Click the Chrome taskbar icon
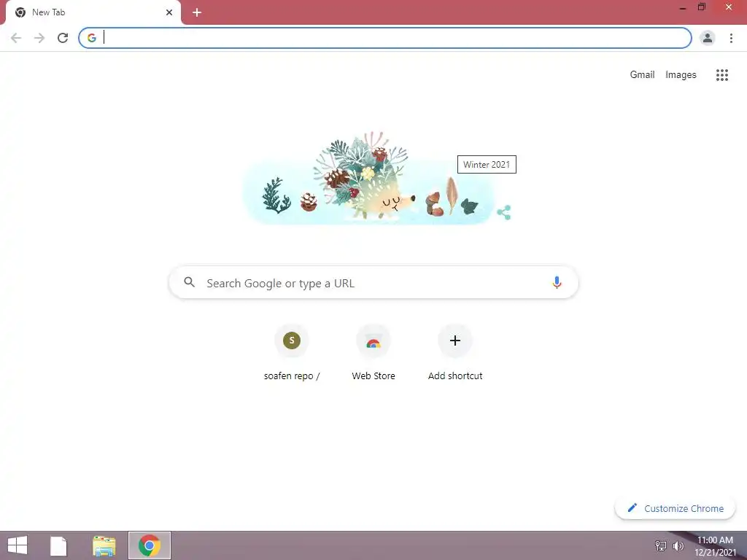 click(149, 545)
